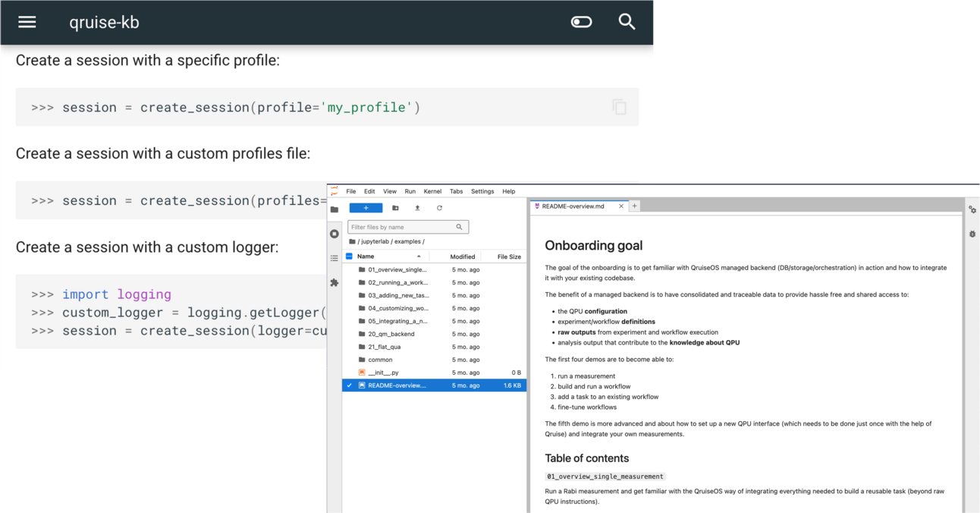Click the search magnifier in file filter

(x=459, y=227)
